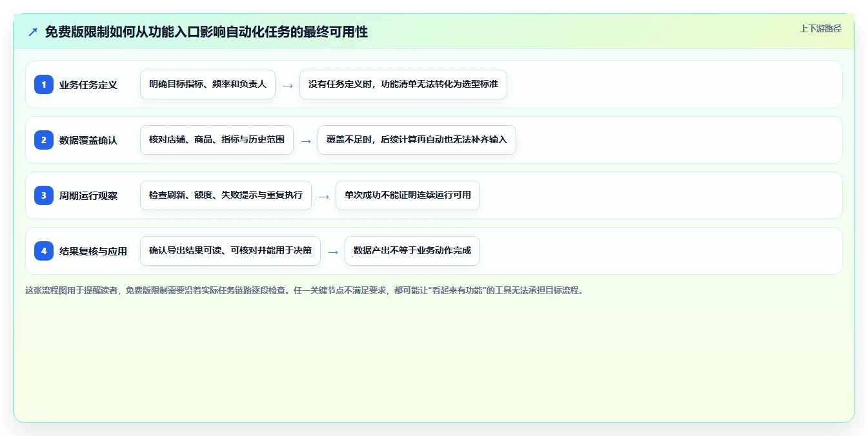Click the box 单次成功不能证明连续运行可用
Screen dimensions: 868x436
click(408, 195)
